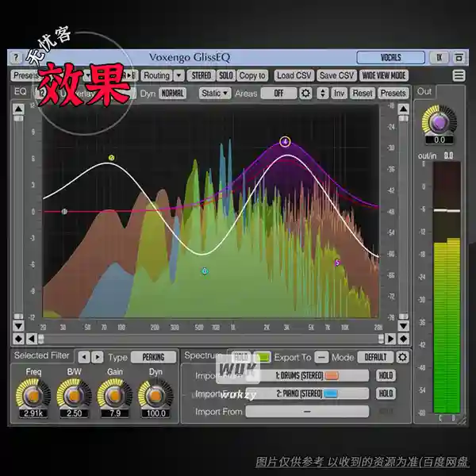Switch to the Out tab

424,91
